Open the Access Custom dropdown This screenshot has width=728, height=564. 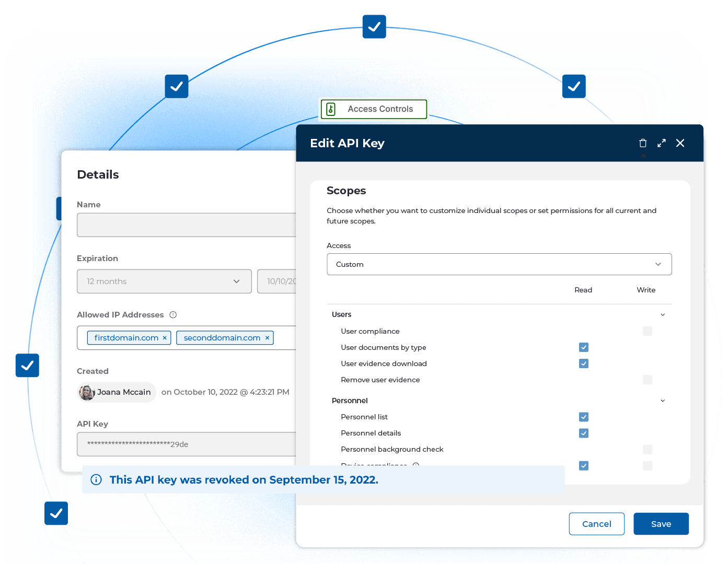pos(499,264)
